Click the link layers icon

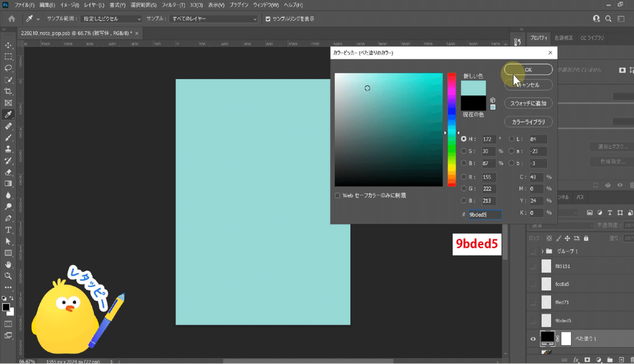[x=564, y=360]
